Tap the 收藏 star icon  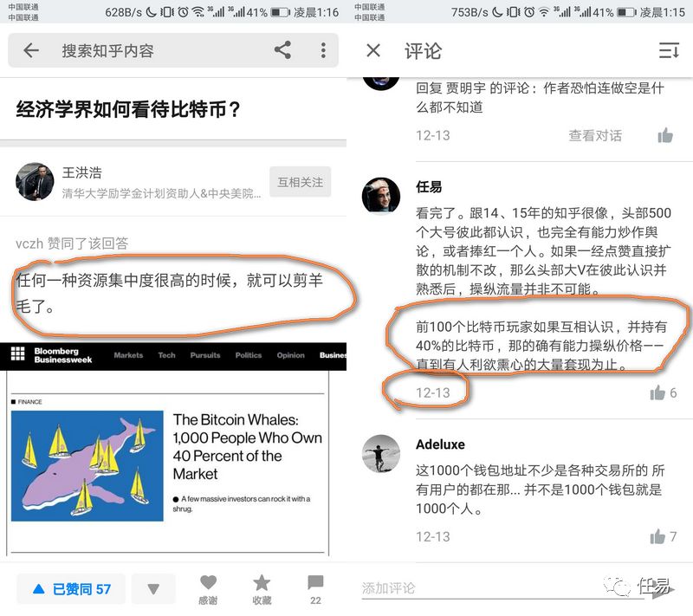tap(262, 583)
